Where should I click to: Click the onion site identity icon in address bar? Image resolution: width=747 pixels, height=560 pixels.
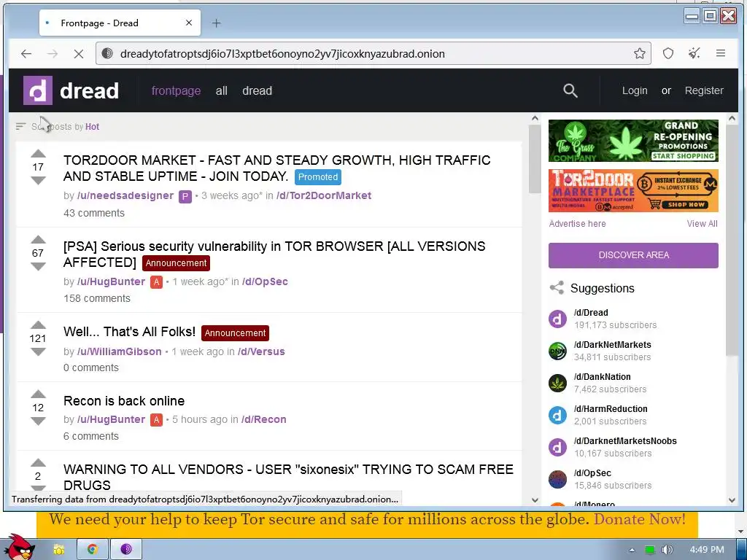tap(108, 53)
